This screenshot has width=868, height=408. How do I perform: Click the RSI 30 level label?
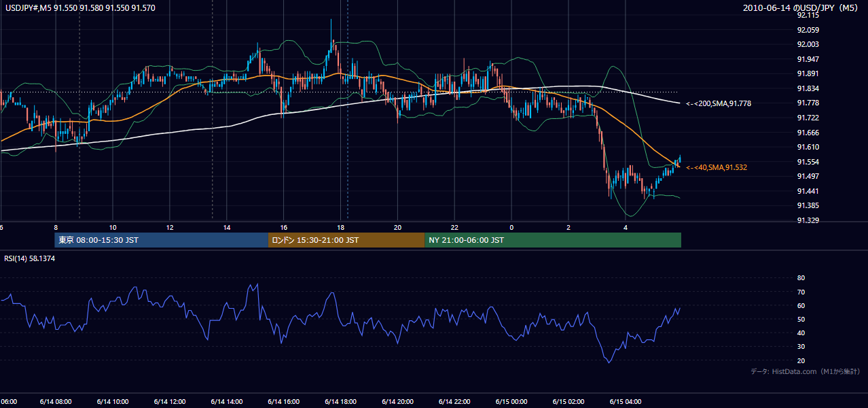801,347
